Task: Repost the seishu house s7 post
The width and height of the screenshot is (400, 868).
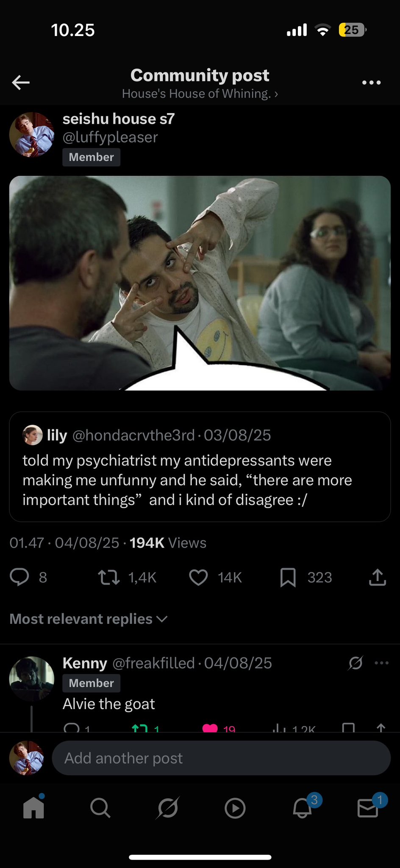Action: click(x=109, y=577)
